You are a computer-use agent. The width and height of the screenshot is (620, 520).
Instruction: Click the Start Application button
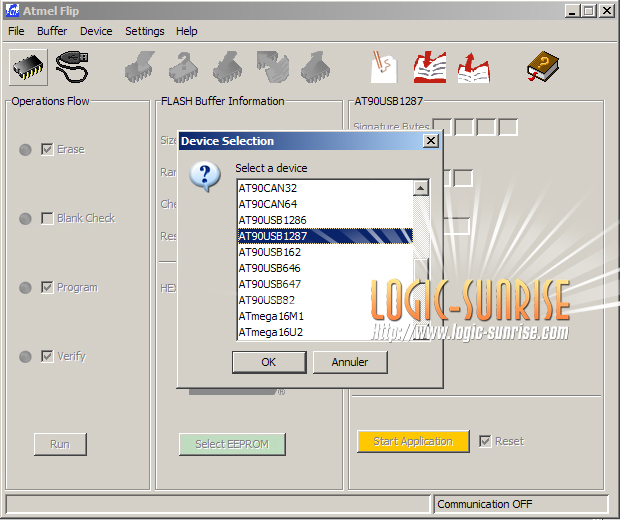(413, 441)
